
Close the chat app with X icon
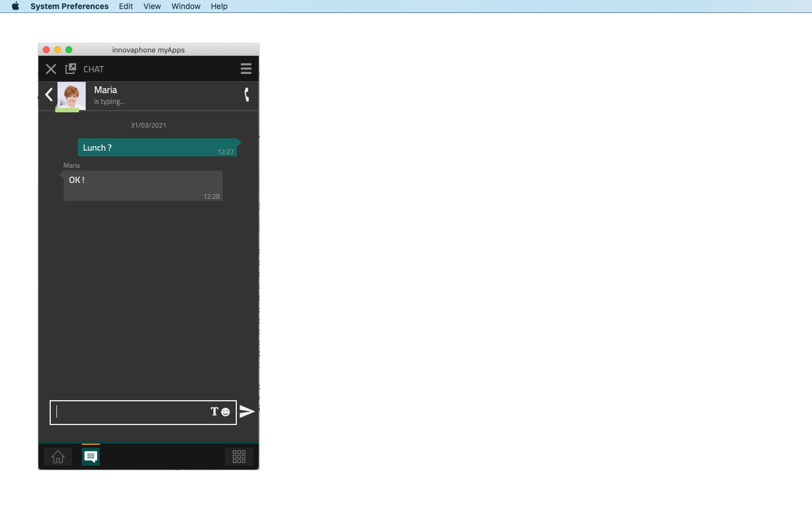(x=51, y=69)
